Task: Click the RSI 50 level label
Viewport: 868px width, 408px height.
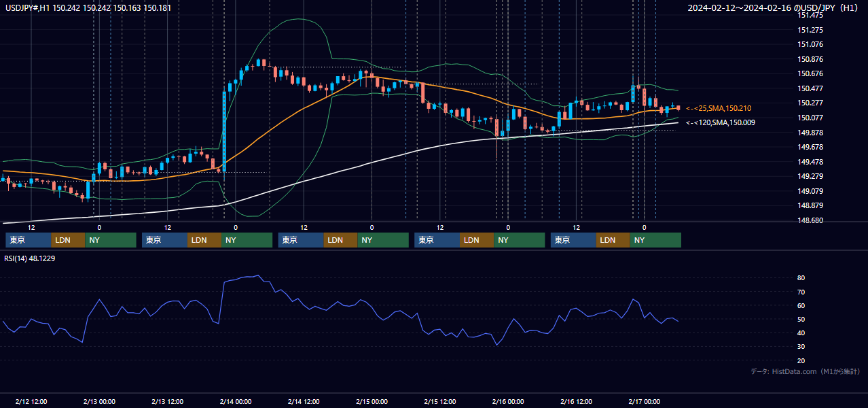Action: 801,319
